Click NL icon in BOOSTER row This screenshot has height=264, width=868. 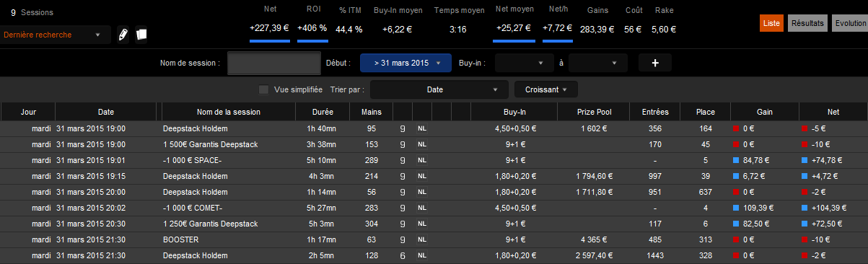coord(422,239)
